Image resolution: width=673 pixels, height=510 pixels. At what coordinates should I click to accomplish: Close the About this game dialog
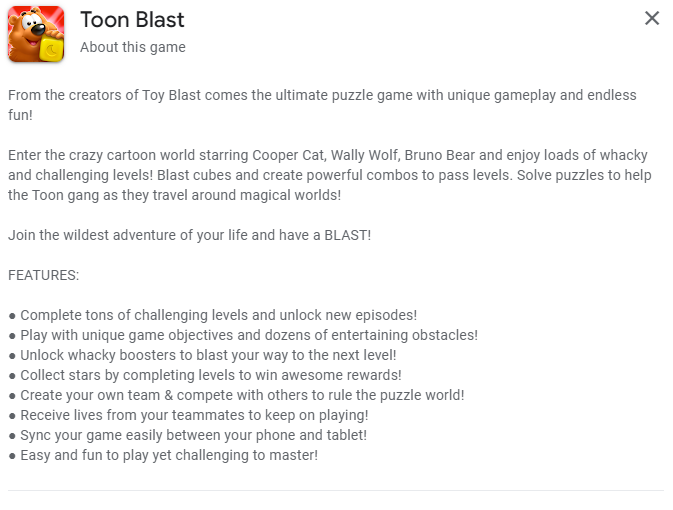point(652,18)
